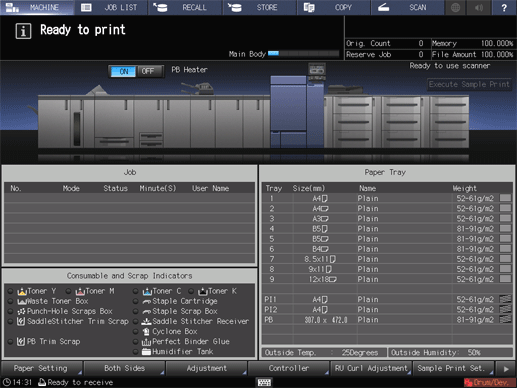Click the speaker volume icon in top bar
This screenshot has width=517, height=388.
click(479, 7)
